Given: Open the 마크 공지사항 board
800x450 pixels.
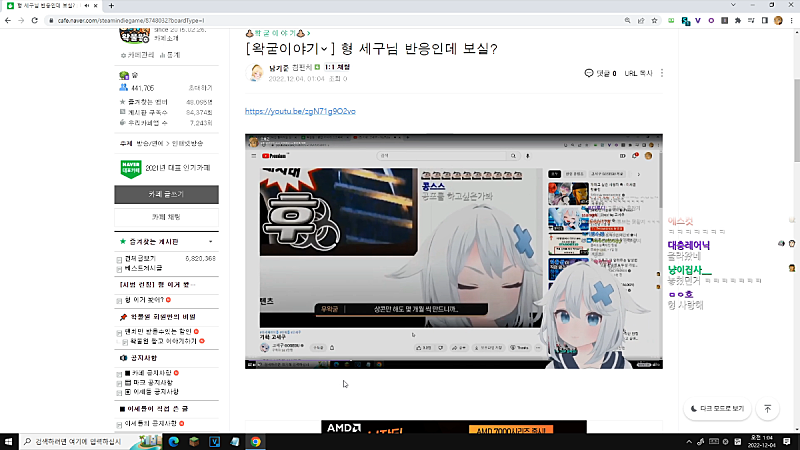Looking at the screenshot, I should (x=148, y=383).
